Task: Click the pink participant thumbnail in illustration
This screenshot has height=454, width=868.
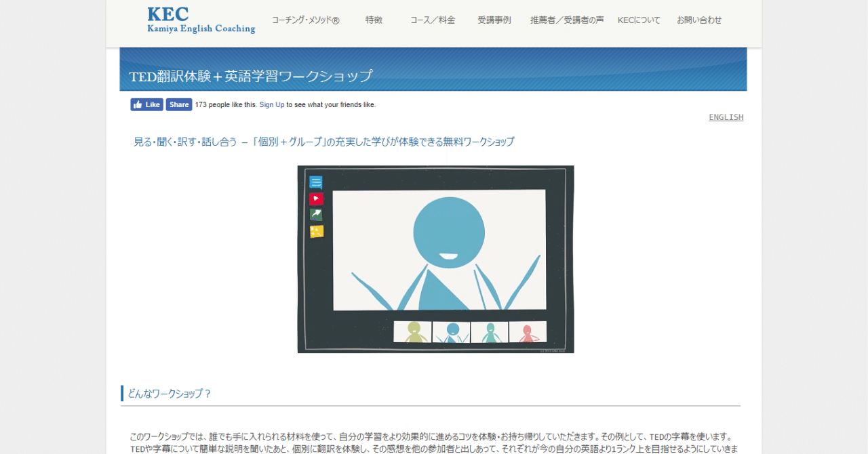Action: (x=528, y=332)
